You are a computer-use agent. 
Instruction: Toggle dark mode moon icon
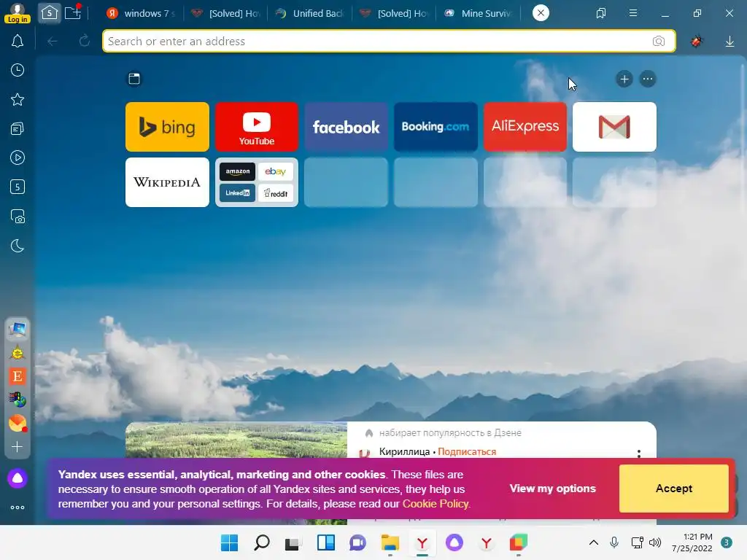click(x=18, y=246)
